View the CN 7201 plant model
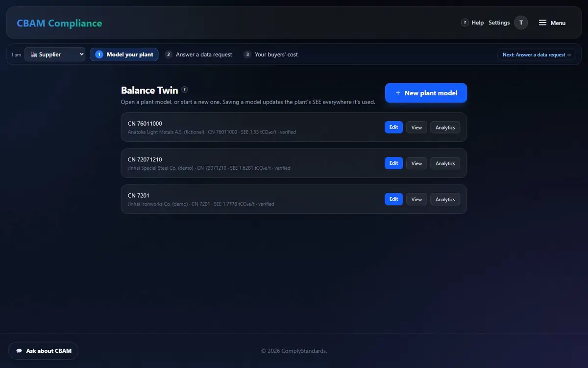 click(416, 199)
